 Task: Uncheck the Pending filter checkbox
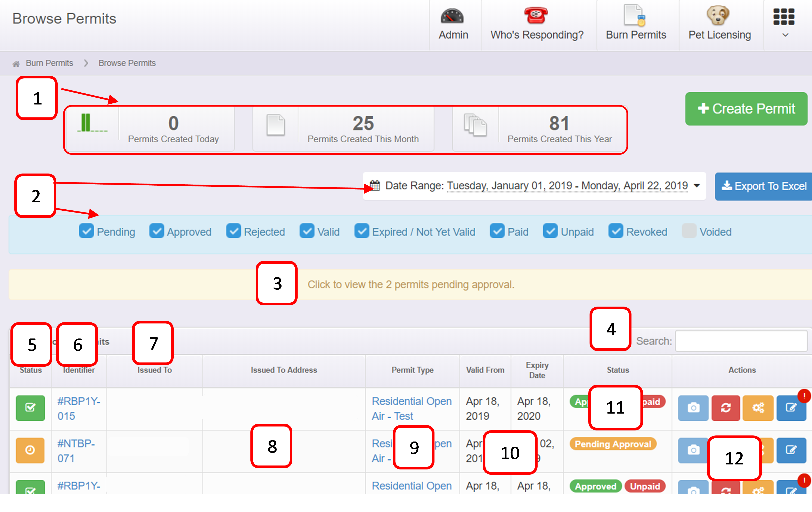pos(86,231)
